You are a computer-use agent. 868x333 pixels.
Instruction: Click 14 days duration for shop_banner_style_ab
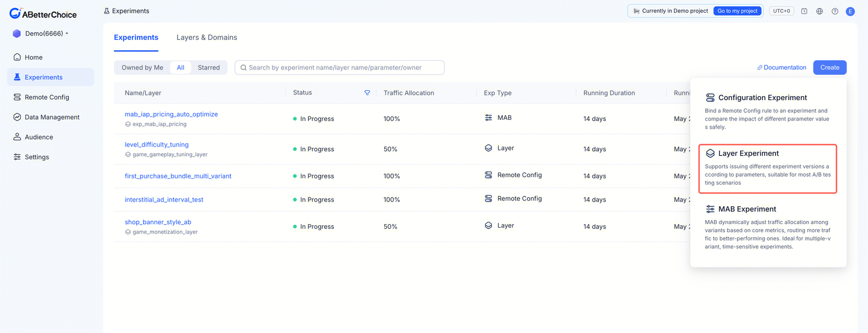tap(595, 227)
